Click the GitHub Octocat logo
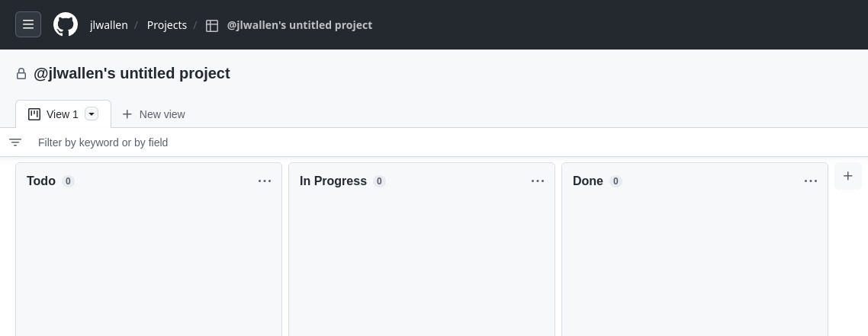 click(x=66, y=24)
